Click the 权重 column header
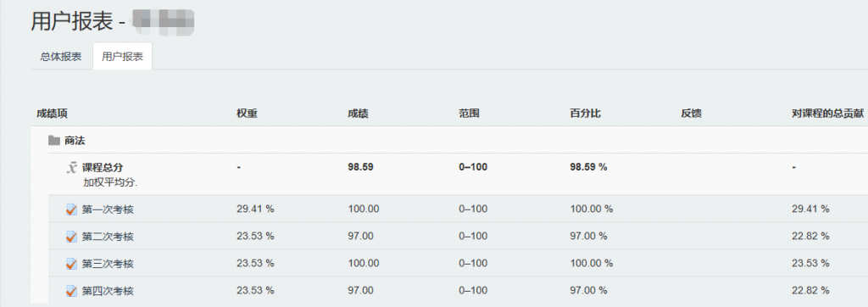This screenshot has height=307, width=868. point(247,114)
